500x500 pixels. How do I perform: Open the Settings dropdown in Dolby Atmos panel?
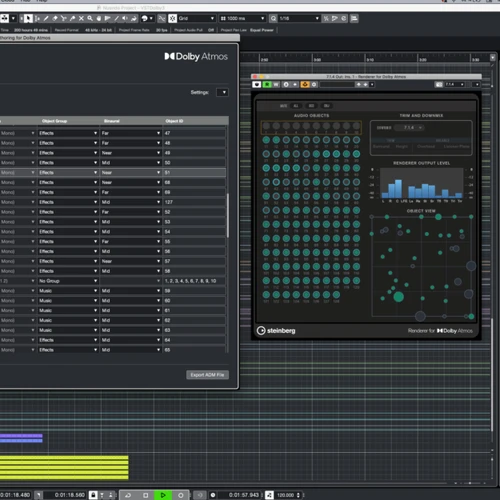click(222, 92)
